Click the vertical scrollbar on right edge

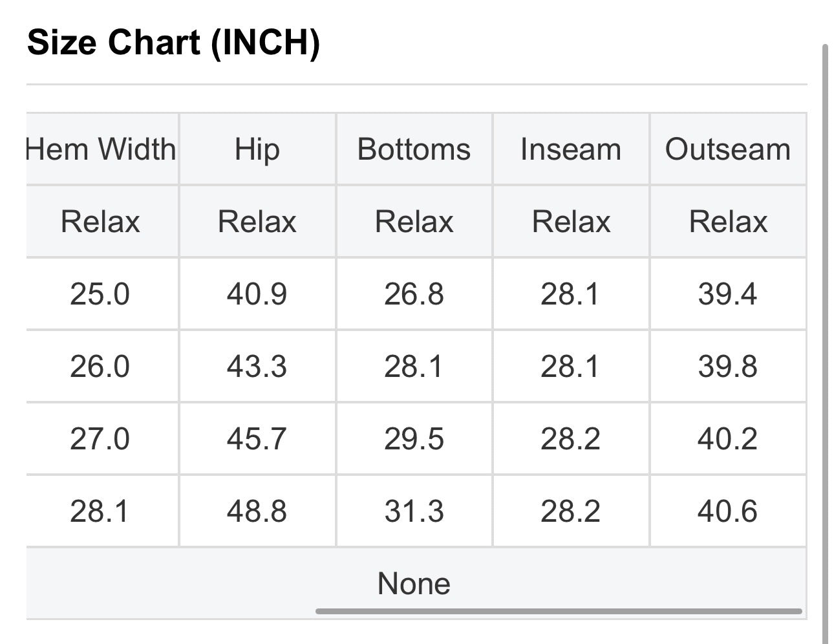click(x=825, y=344)
